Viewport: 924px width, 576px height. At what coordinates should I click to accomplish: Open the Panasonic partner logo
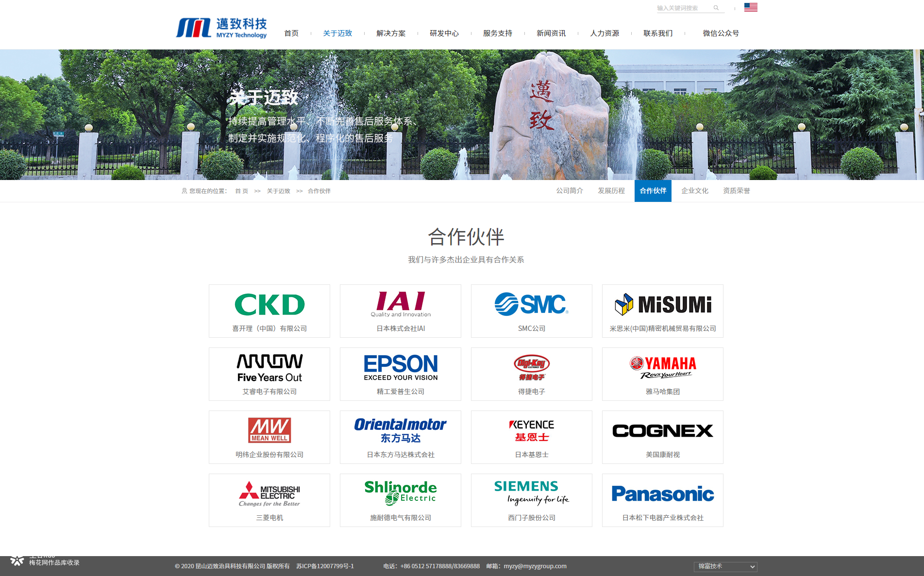tap(663, 494)
